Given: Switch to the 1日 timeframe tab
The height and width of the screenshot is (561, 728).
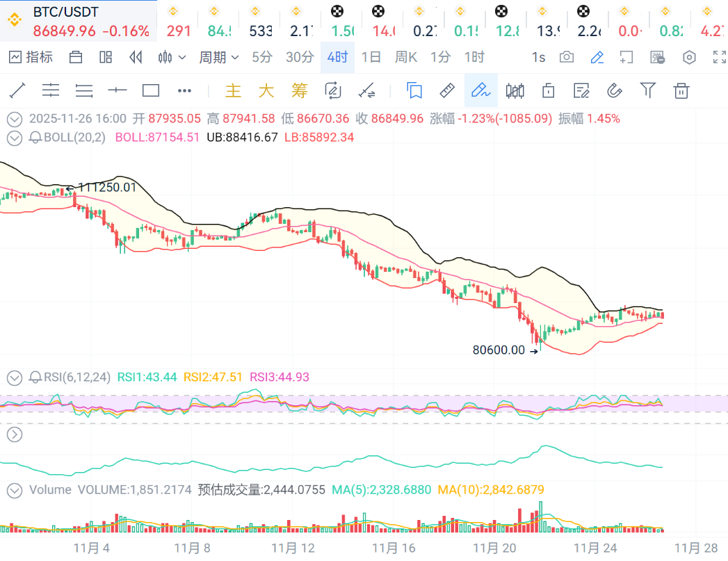Looking at the screenshot, I should click(371, 57).
